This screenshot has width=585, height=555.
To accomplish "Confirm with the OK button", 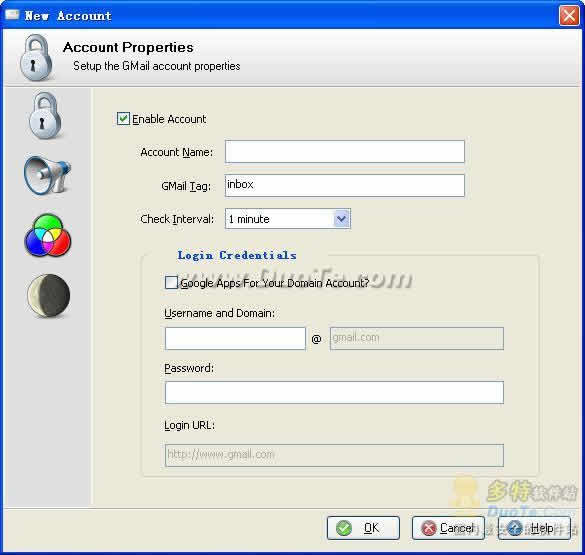I will click(363, 528).
